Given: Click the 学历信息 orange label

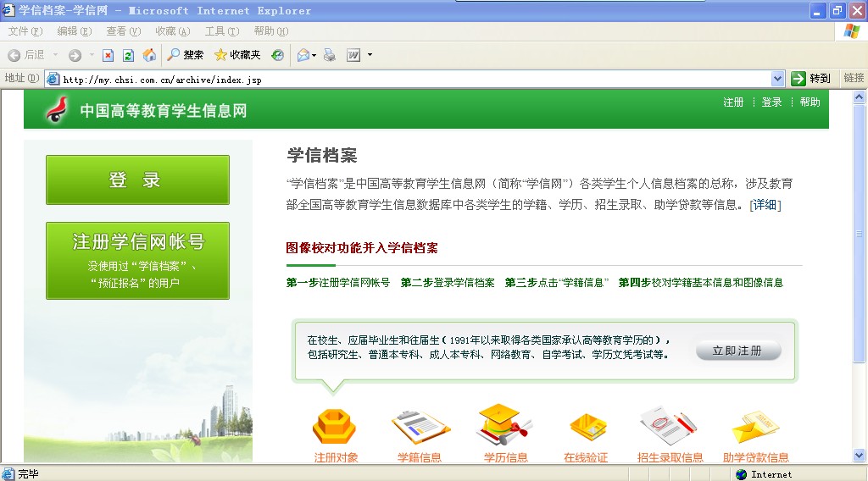Looking at the screenshot, I should (505, 457).
